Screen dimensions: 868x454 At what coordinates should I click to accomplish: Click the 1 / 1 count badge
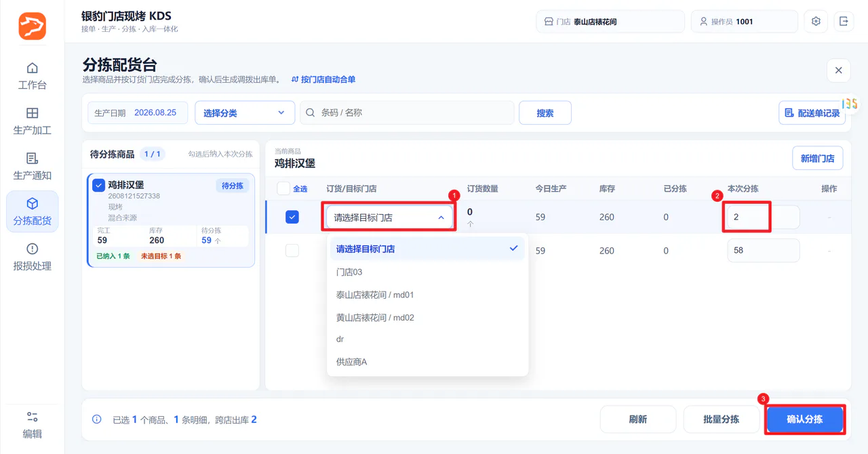click(x=153, y=154)
